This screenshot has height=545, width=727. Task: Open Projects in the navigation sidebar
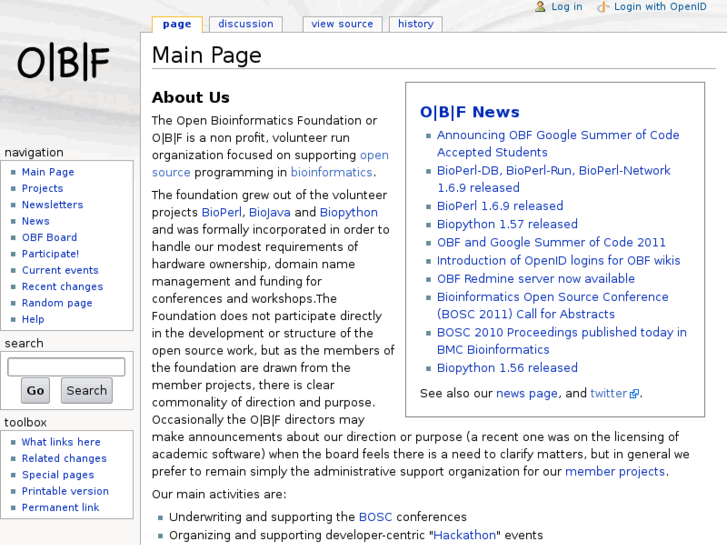coord(43,188)
